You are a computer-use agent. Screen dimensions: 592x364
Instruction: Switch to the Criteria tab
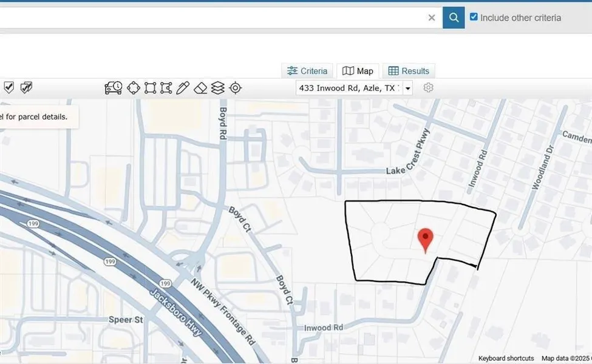pyautogui.click(x=307, y=71)
